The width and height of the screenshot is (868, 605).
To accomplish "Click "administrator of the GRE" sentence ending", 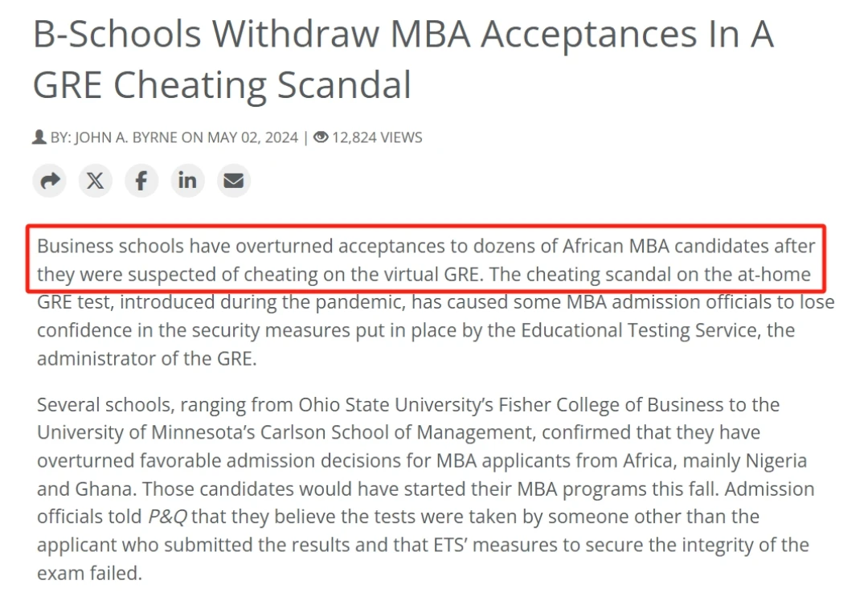I will point(146,358).
